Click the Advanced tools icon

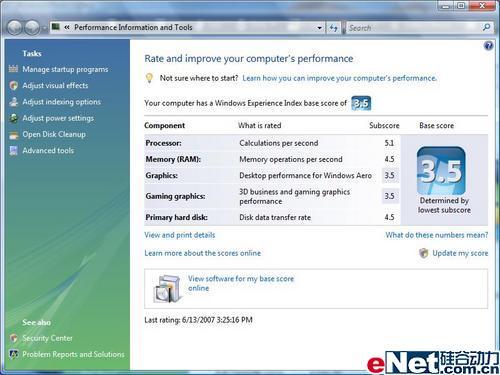[14, 151]
